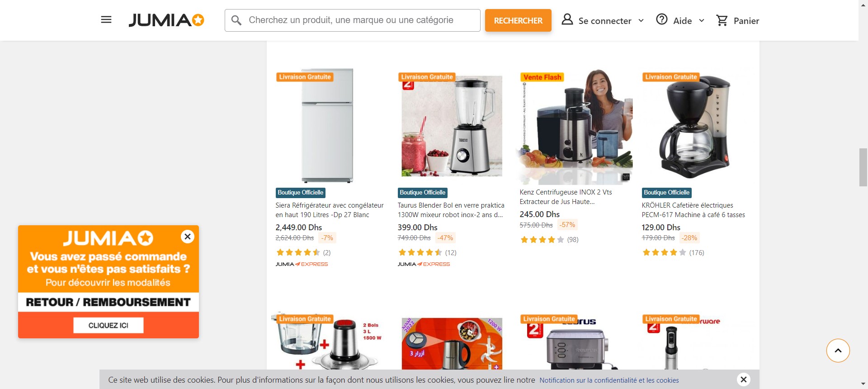The width and height of the screenshot is (868, 389).
Task: Expand the Aide dropdown chevron
Action: click(702, 21)
